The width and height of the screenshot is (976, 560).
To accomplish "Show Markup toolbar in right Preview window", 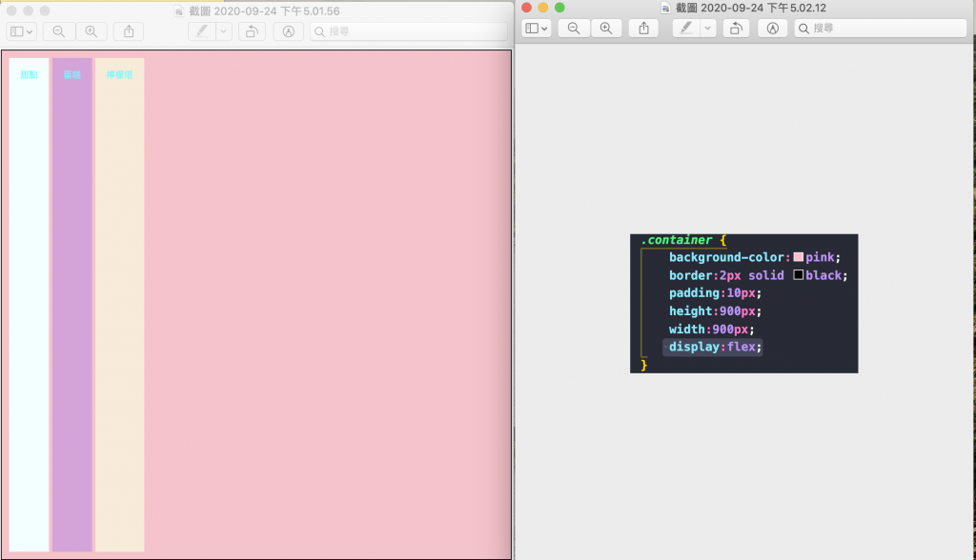I will [x=772, y=28].
